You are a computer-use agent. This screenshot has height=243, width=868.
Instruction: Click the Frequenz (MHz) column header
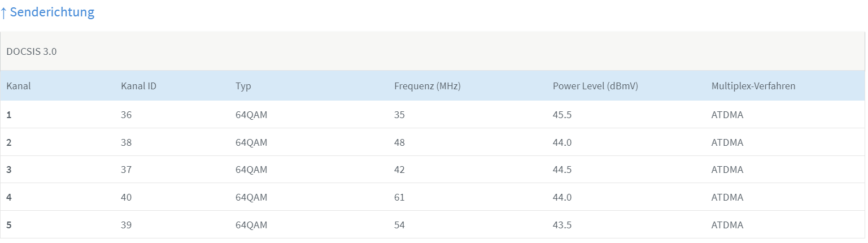(427, 86)
